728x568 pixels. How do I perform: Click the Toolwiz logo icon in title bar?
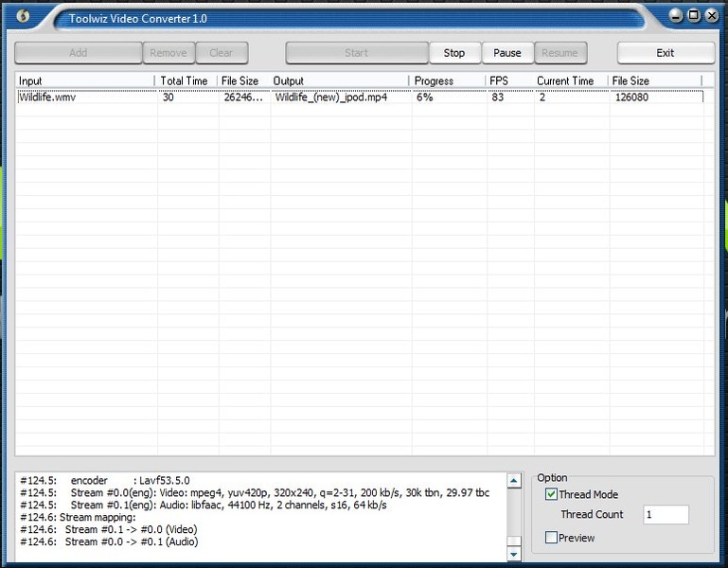[x=23, y=16]
